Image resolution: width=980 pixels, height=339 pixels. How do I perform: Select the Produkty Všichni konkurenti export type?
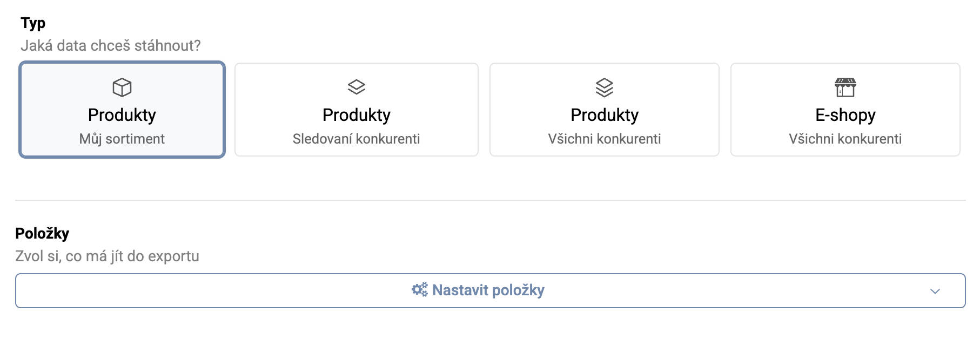604,109
